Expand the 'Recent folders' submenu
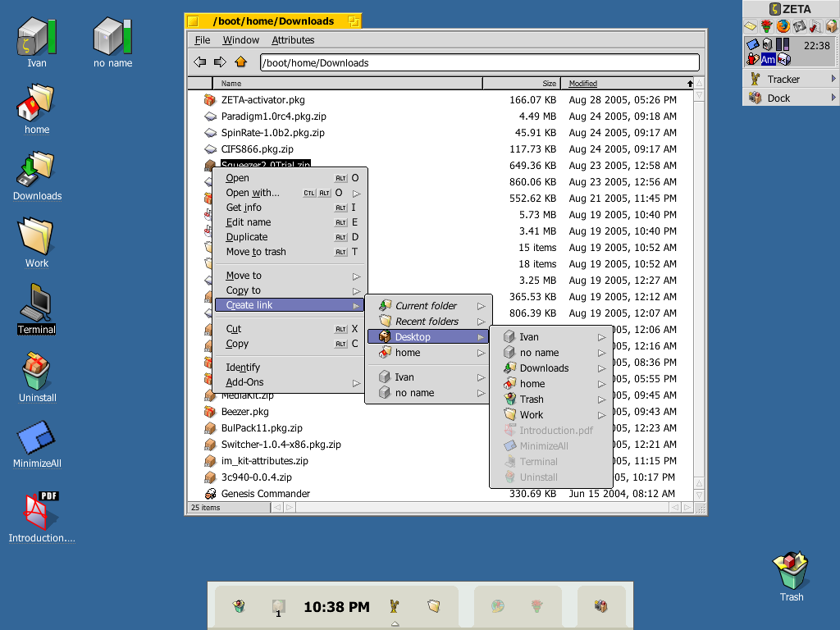The height and width of the screenshot is (630, 840). point(481,322)
